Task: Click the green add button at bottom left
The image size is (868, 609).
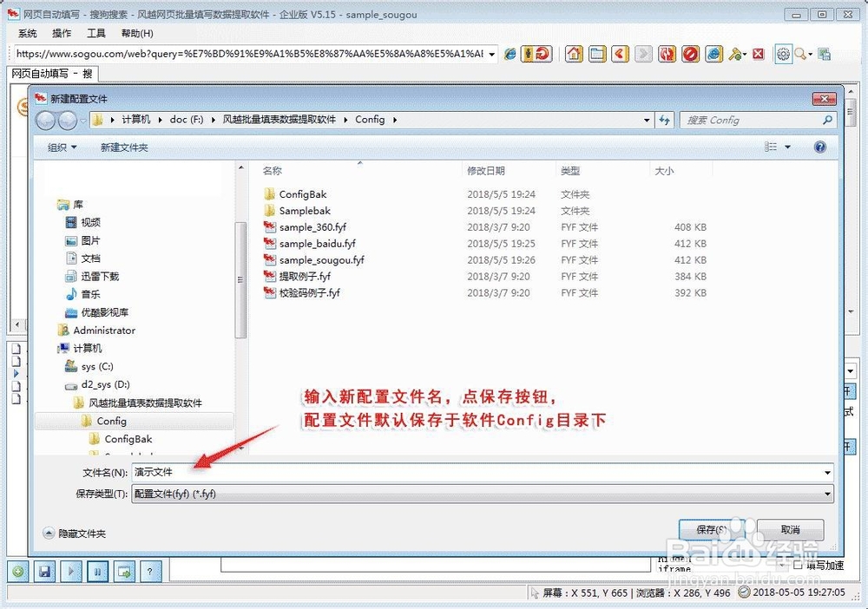Action: (18, 572)
